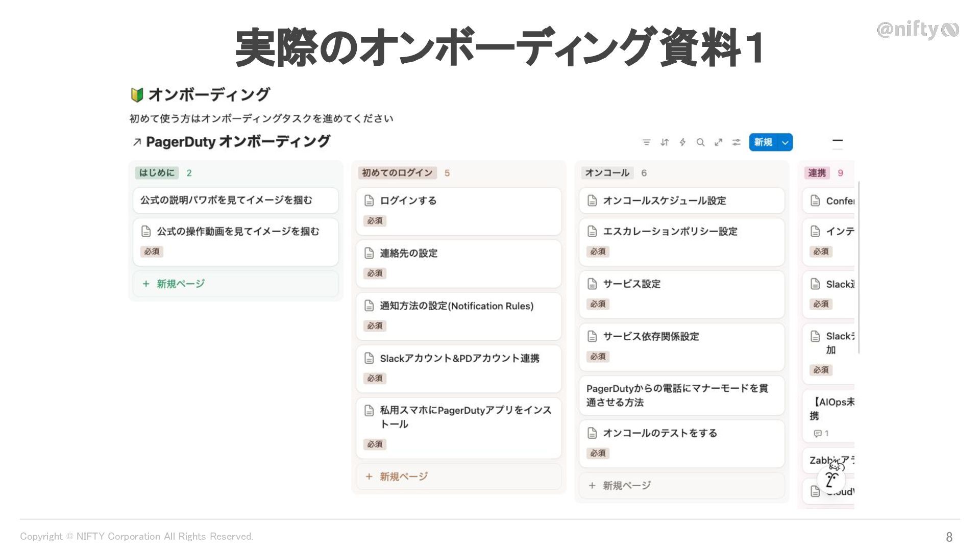The width and height of the screenshot is (980, 551).
Task: Open PagerDuty オンボーディング database link
Action: point(237,142)
